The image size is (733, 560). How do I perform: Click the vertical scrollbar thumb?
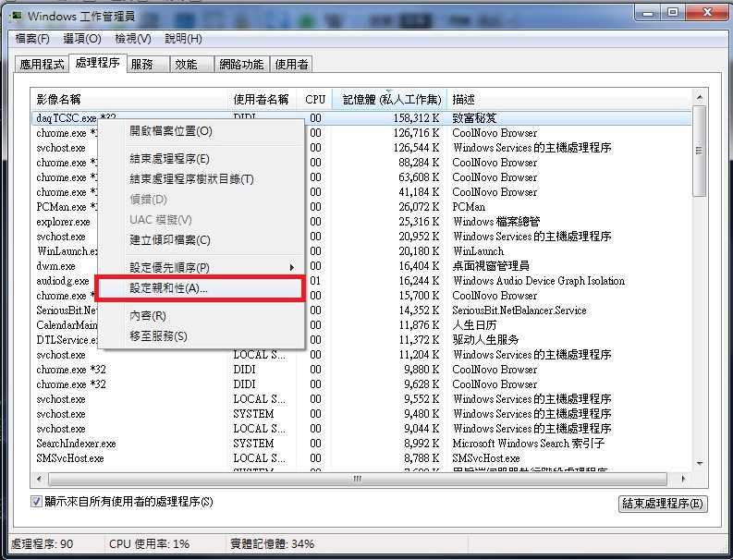pos(700,151)
